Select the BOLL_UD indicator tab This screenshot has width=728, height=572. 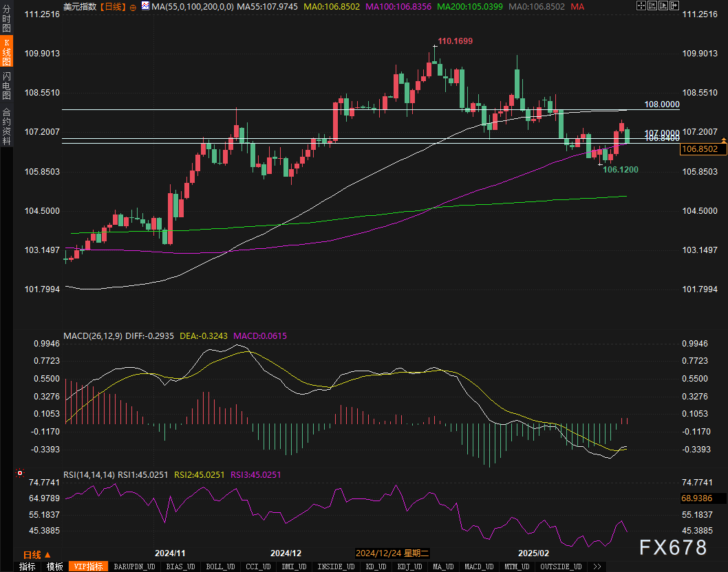coord(220,566)
